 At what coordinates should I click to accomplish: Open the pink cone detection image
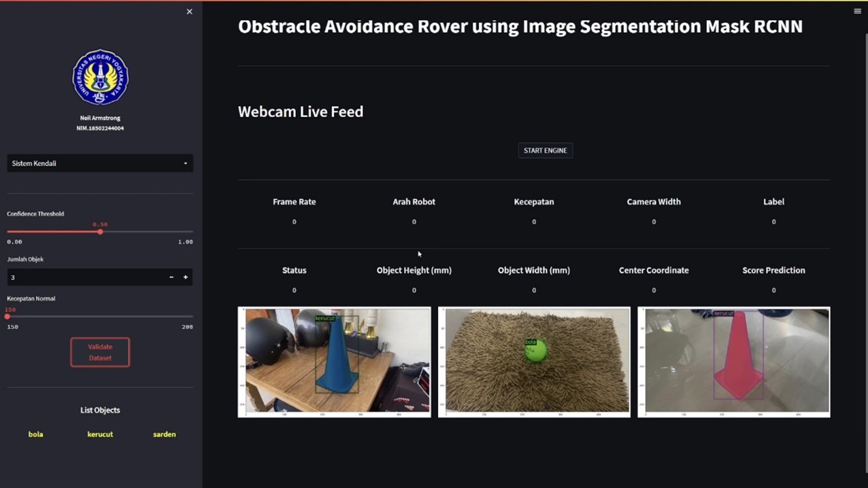pos(734,362)
